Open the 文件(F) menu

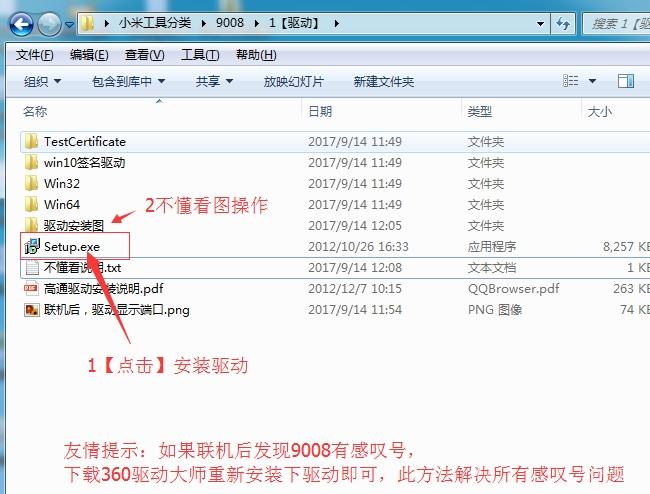point(35,55)
